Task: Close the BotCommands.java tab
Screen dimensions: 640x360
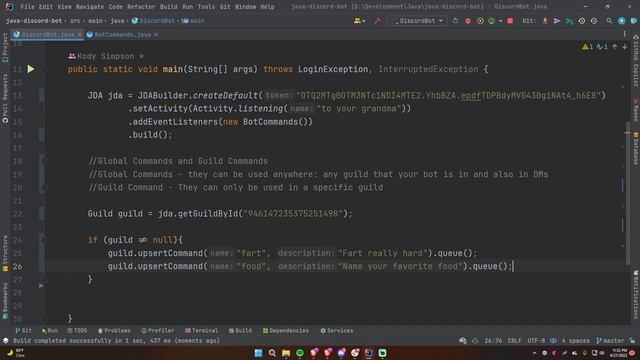Action: coord(156,35)
